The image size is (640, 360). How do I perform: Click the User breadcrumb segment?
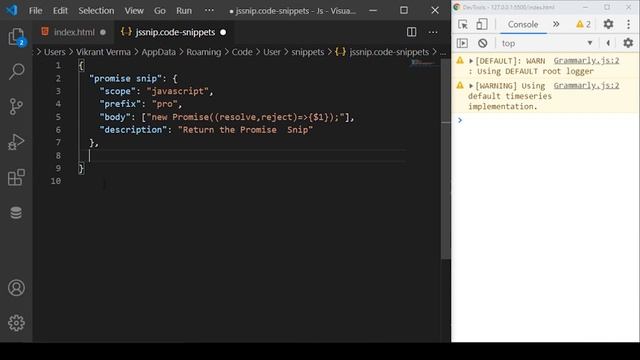272,52
